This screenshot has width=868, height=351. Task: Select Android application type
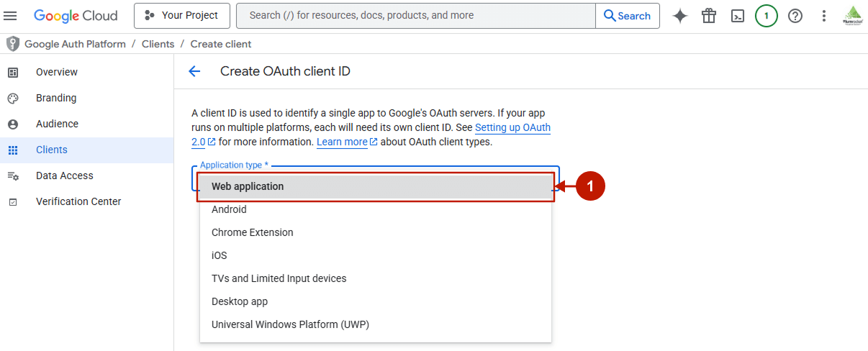point(375,209)
